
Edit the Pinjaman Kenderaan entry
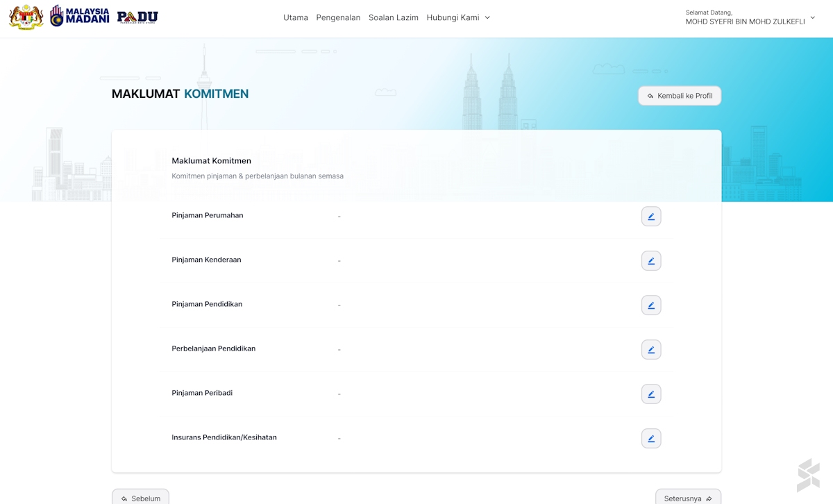click(x=650, y=261)
